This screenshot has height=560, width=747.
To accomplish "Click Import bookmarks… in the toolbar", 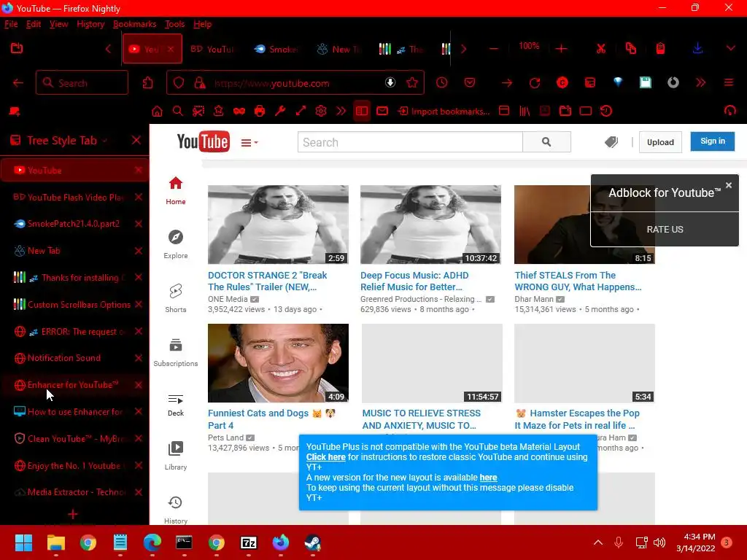I will [x=444, y=111].
